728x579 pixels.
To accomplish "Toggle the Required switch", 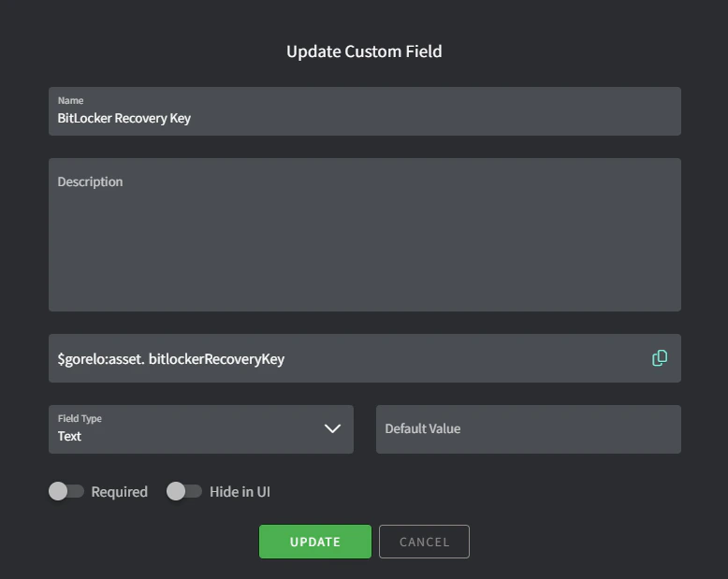I will pos(66,491).
